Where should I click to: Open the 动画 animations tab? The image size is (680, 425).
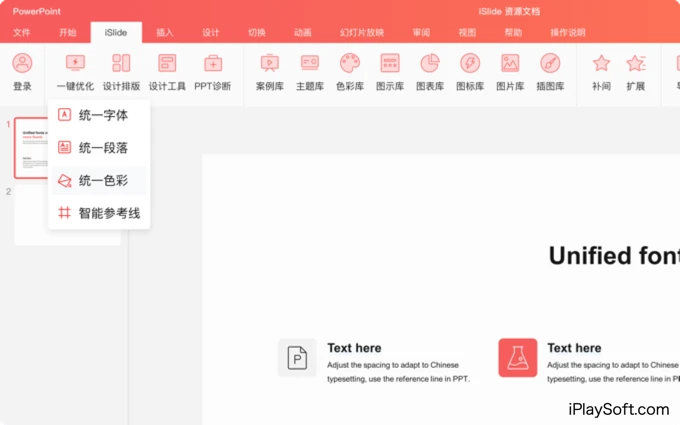pos(302,33)
